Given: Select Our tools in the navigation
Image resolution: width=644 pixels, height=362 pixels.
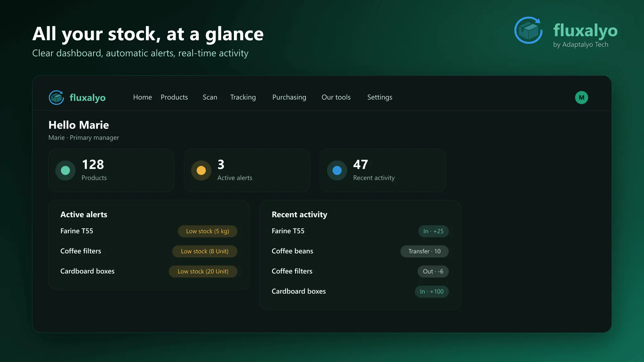Looking at the screenshot, I should point(336,97).
